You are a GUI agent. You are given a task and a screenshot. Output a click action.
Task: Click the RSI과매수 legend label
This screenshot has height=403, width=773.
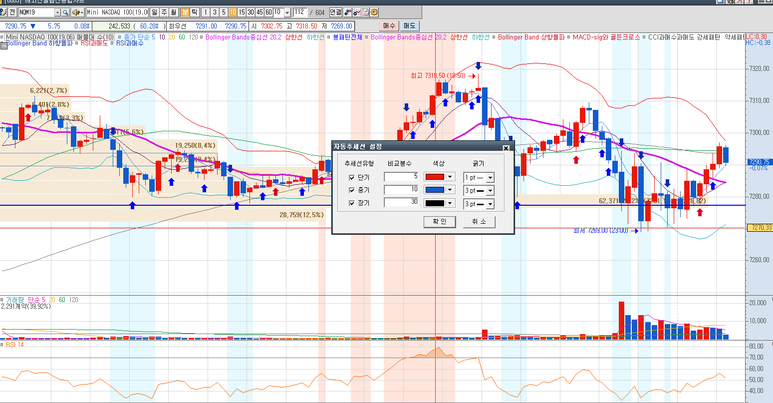(130, 43)
